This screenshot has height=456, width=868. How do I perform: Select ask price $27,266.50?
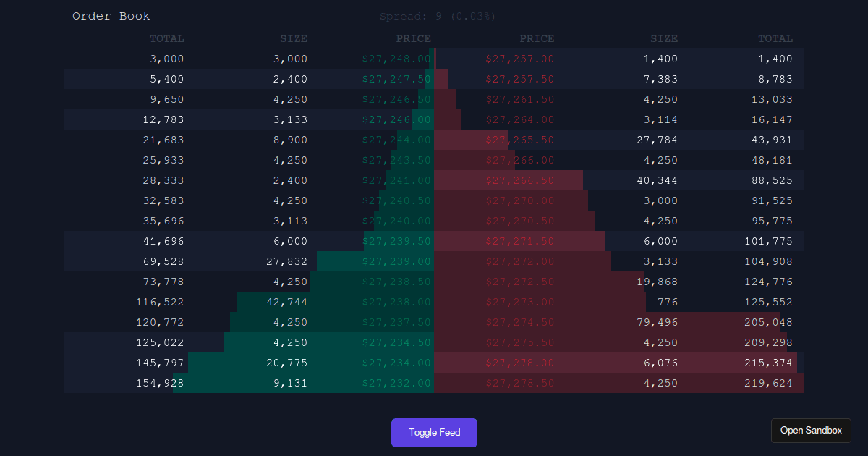click(520, 180)
